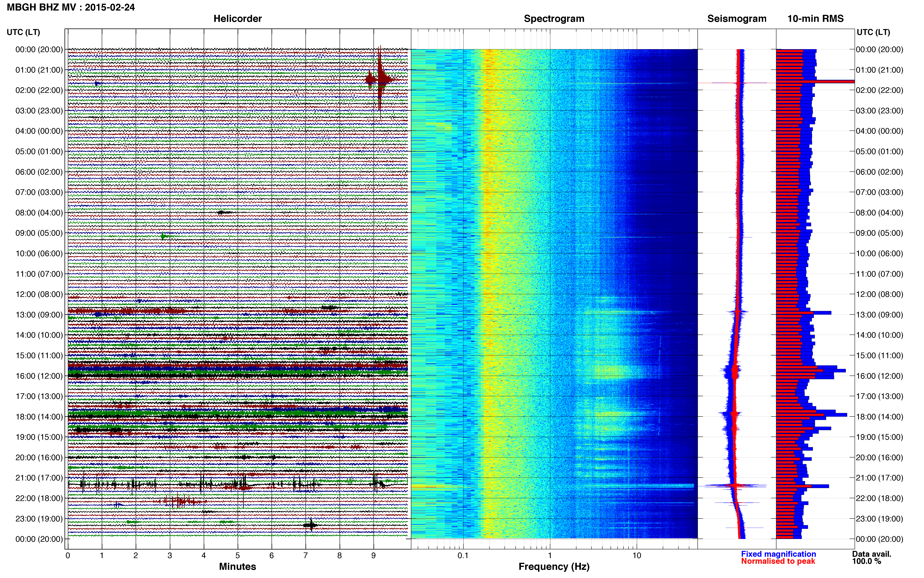
Task: Click the left '12:00 (08:00)' time label
Action: (39, 294)
